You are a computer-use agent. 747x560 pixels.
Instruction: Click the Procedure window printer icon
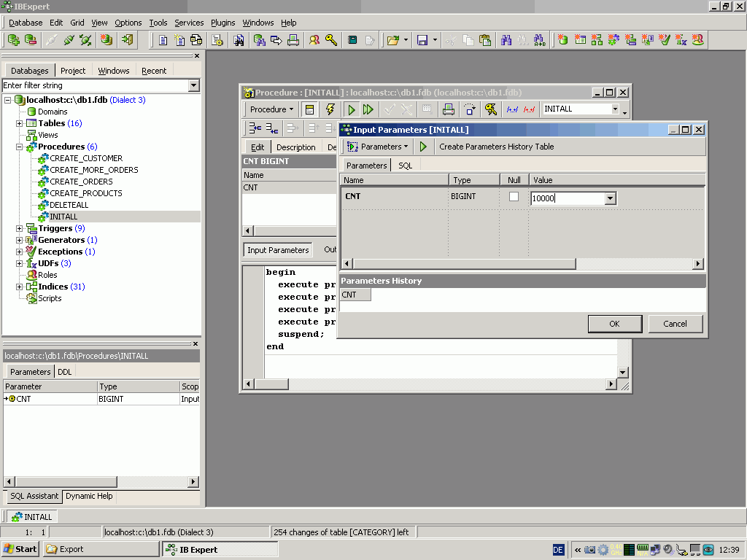point(449,109)
